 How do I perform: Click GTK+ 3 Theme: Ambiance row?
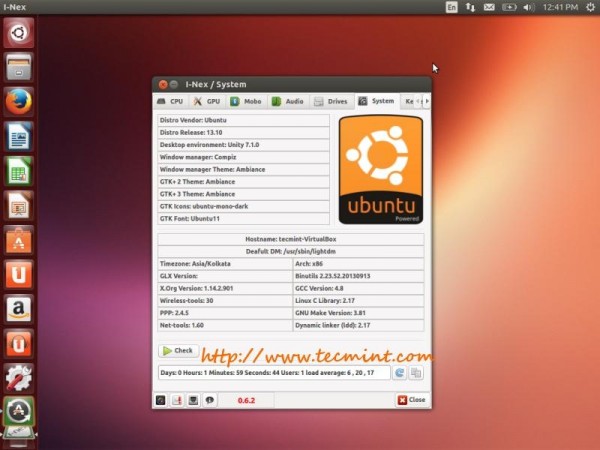coord(243,194)
